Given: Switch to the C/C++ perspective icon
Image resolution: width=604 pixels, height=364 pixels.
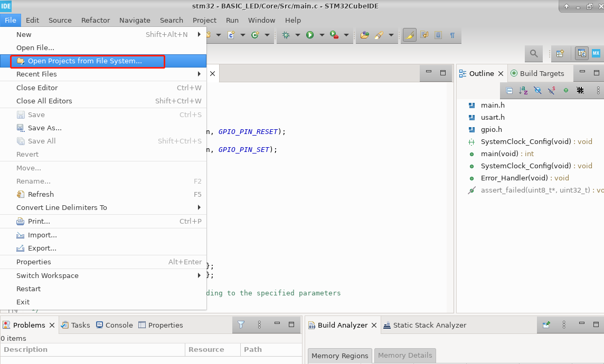Looking at the screenshot, I should click(582, 53).
